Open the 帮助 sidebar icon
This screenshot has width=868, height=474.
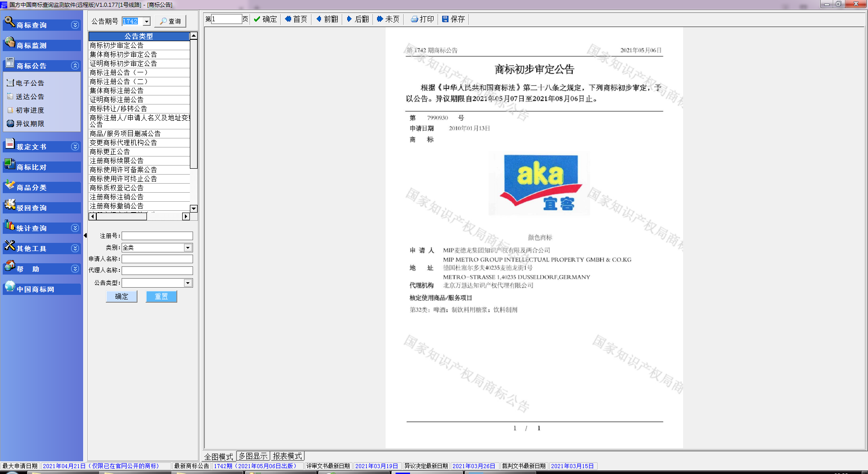pos(9,266)
